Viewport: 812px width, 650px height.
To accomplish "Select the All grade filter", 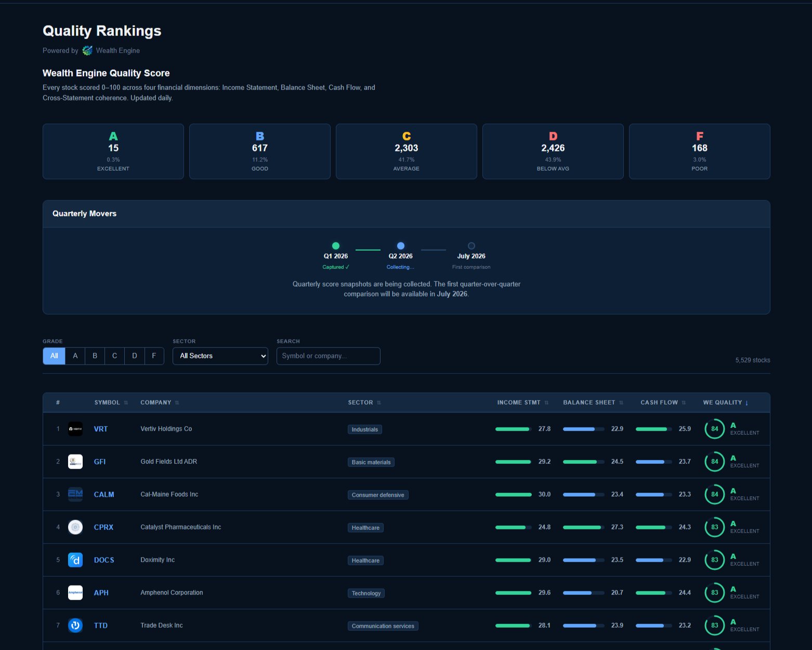I will click(54, 356).
